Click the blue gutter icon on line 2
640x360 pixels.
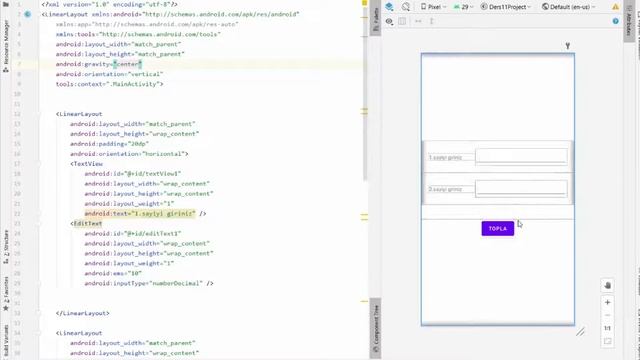[x=27, y=14]
